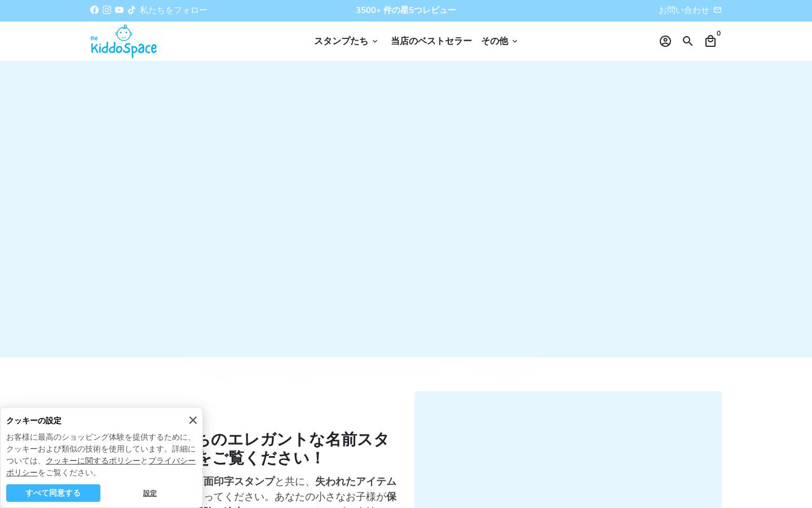Open クッキーに関するポリシー link
Viewport: 812px width, 508px height.
[93, 461]
